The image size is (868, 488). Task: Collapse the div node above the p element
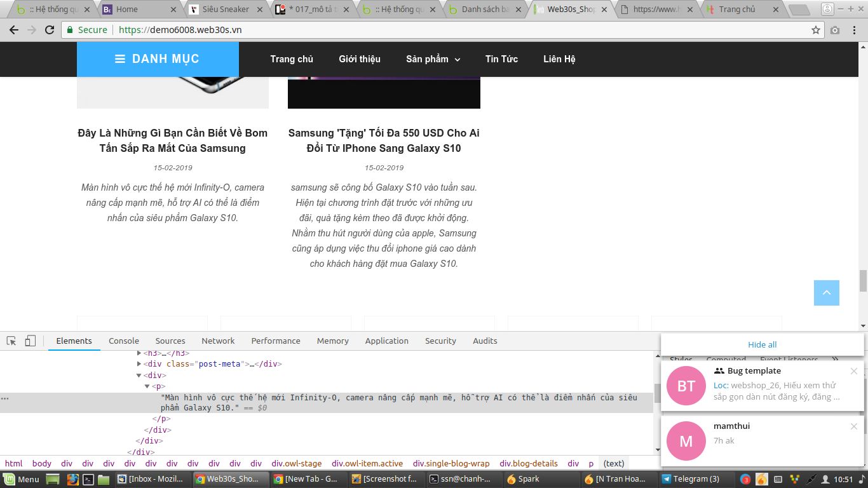point(139,376)
